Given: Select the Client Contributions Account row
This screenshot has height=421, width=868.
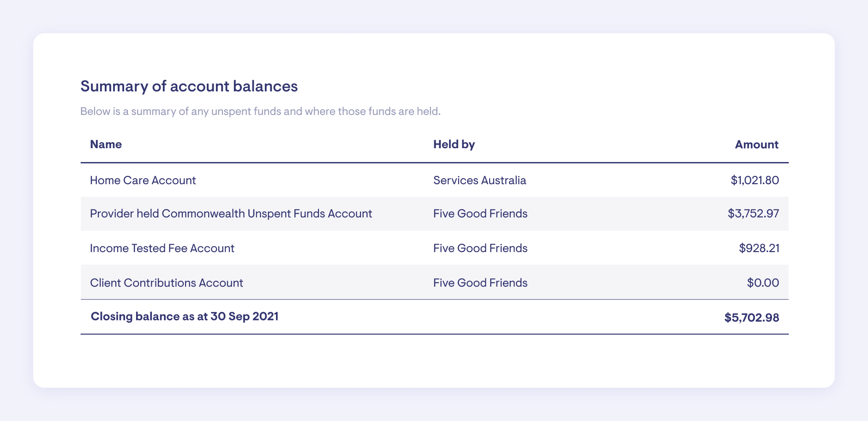Looking at the screenshot, I should click(166, 283).
